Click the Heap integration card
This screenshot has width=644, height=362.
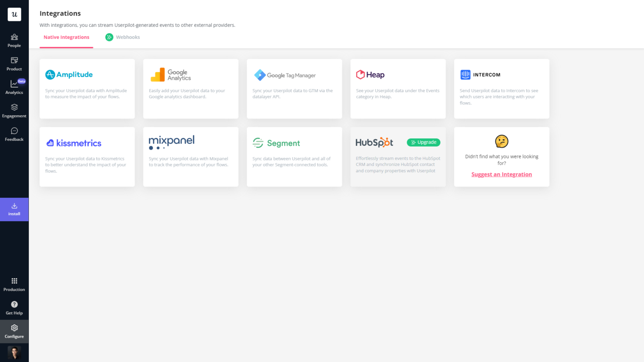pos(397,89)
